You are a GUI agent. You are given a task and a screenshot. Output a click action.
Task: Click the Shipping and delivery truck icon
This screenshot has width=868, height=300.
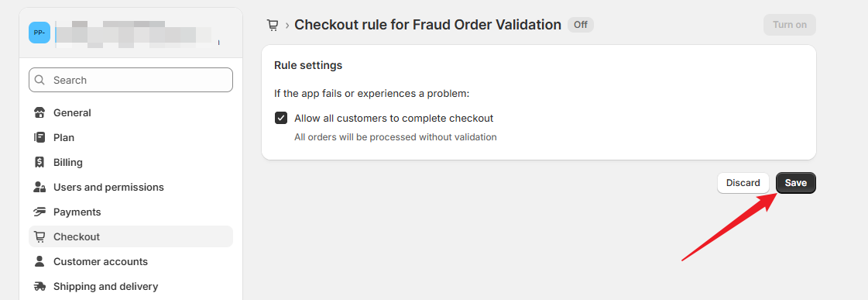(x=39, y=286)
